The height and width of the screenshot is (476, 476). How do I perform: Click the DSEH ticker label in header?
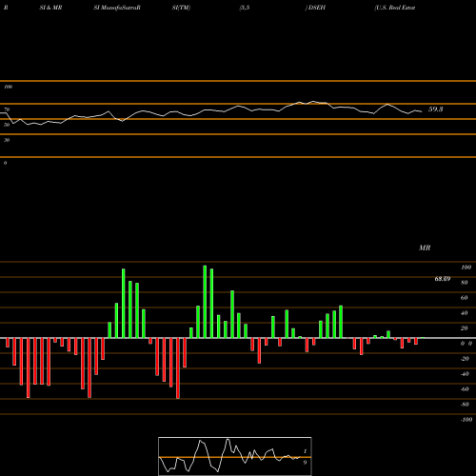click(316, 8)
